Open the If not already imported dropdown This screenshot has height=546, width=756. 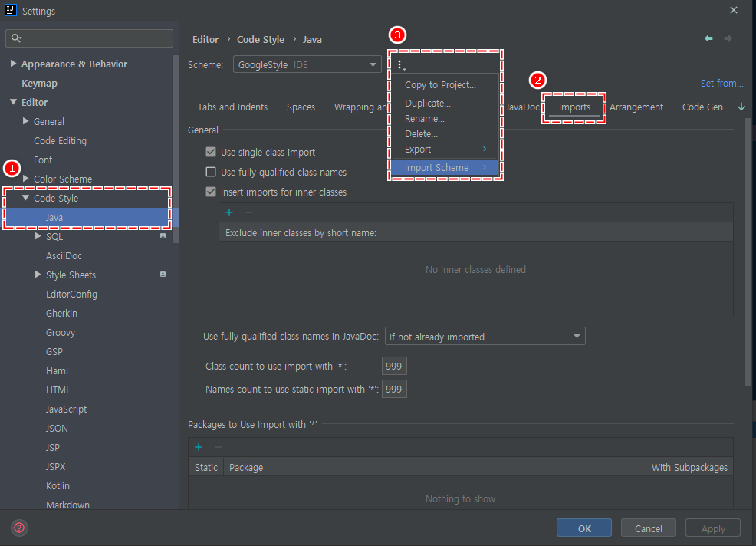click(x=485, y=336)
